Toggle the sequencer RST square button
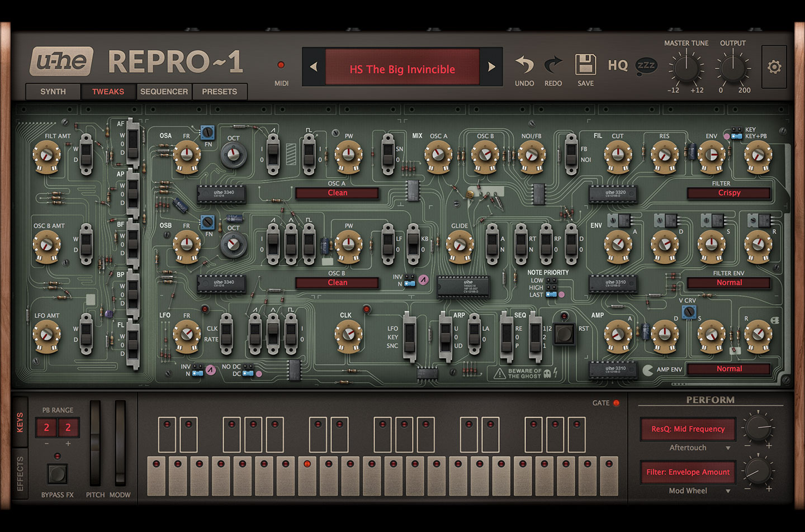This screenshot has height=532, width=805. [563, 334]
